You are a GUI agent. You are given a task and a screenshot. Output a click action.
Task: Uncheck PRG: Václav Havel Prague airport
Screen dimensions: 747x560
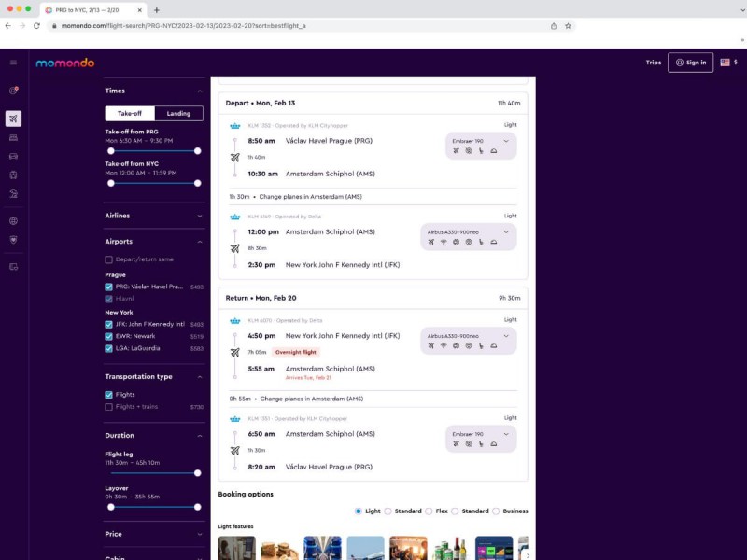pos(108,287)
